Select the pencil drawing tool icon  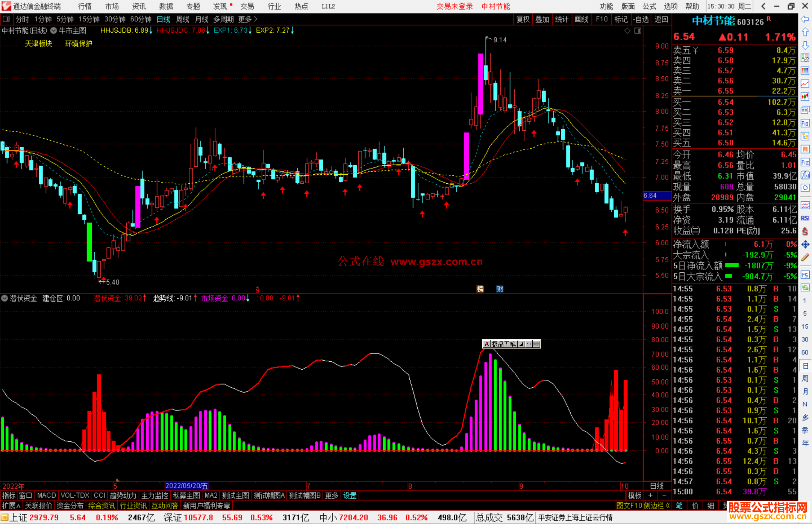[x=805, y=258]
